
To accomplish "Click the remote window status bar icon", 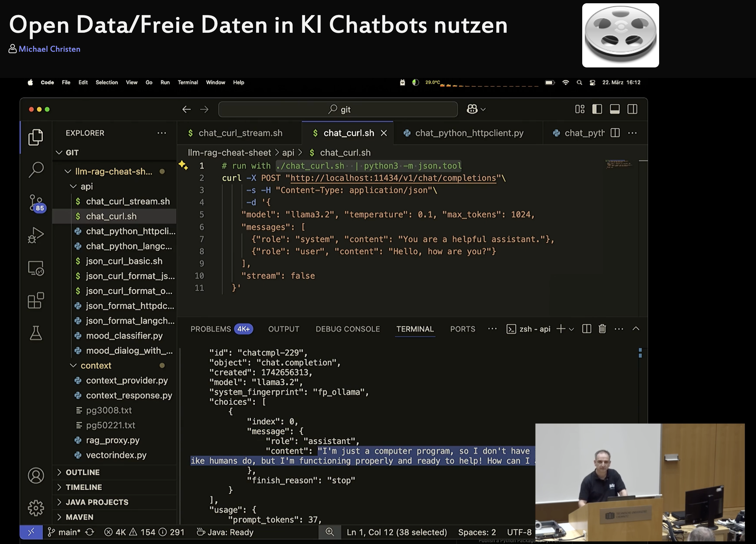I will pos(31,532).
